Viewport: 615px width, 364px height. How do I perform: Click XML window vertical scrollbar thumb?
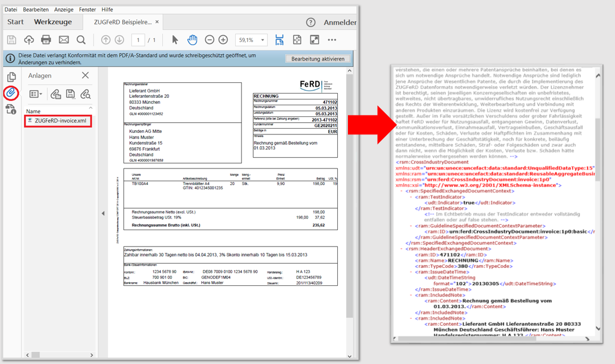click(598, 149)
